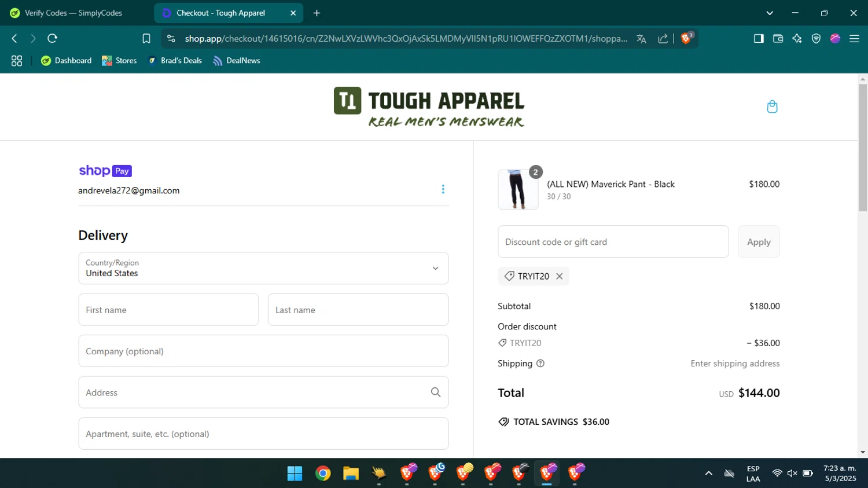Viewport: 868px width, 488px height.
Task: Open the bookmarks apps grid icon
Action: [x=17, y=61]
